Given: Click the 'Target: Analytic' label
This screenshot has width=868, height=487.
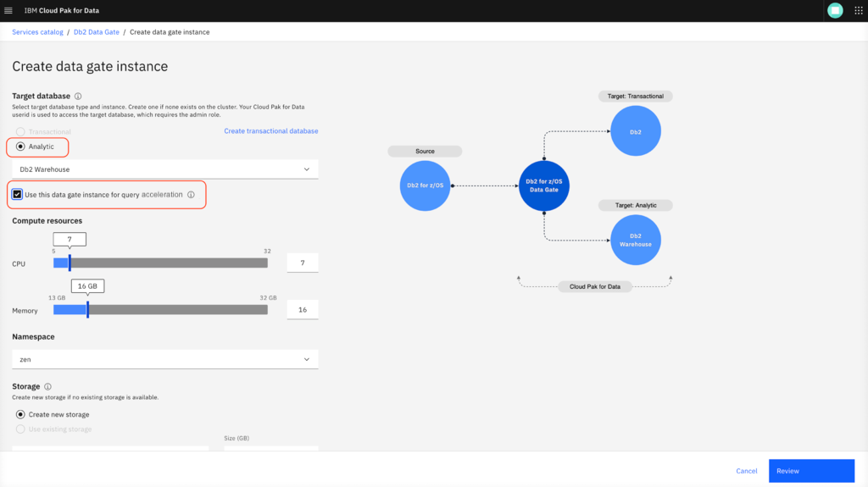Looking at the screenshot, I should (636, 205).
